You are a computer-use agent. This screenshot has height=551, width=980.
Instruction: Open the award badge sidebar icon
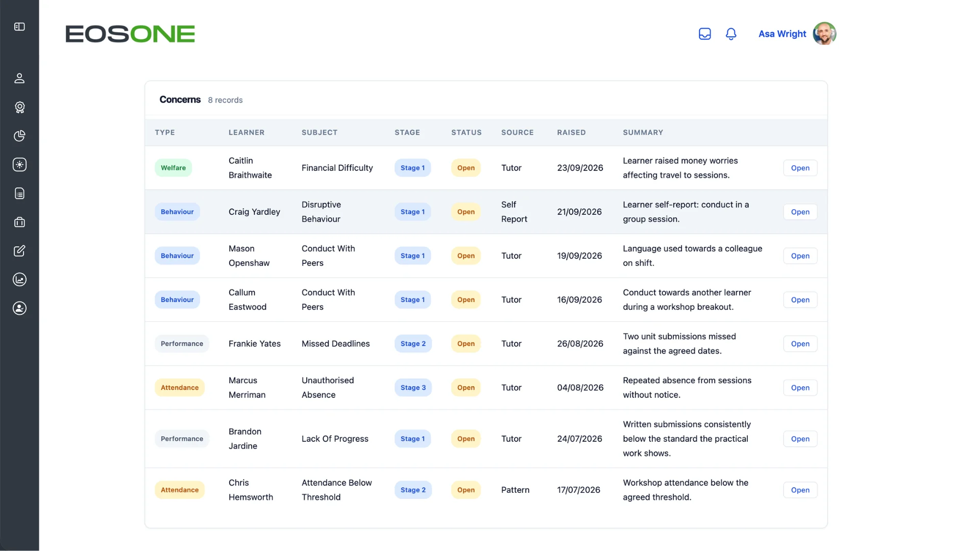click(19, 107)
